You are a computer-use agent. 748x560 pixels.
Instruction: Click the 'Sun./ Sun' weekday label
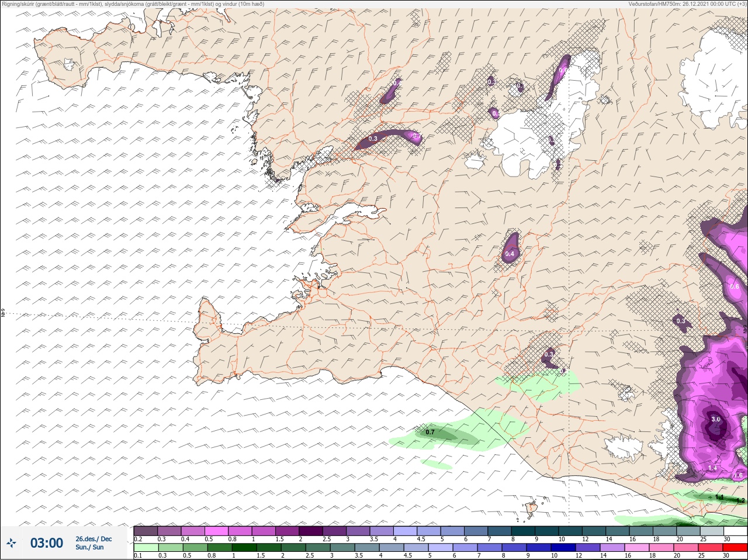[89, 547]
